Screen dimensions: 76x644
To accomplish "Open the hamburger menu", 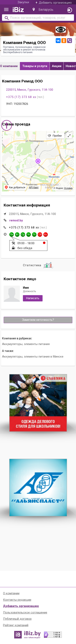I will 6,10.
